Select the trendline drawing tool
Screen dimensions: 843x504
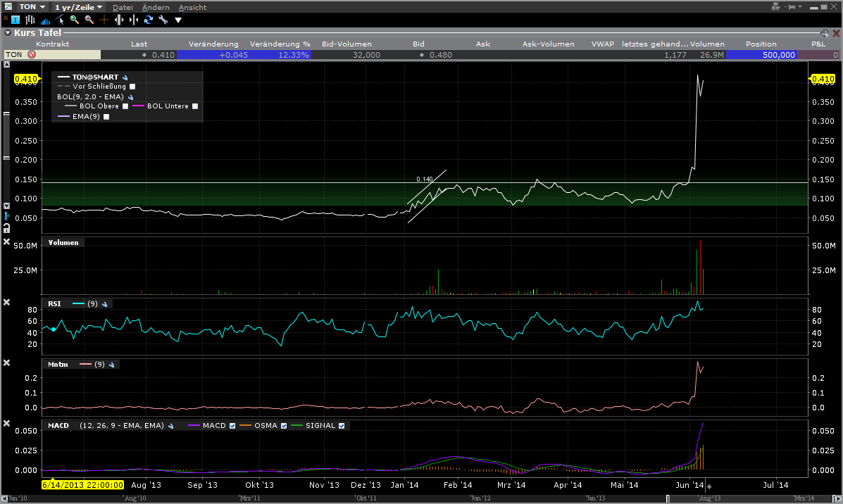coord(61,20)
